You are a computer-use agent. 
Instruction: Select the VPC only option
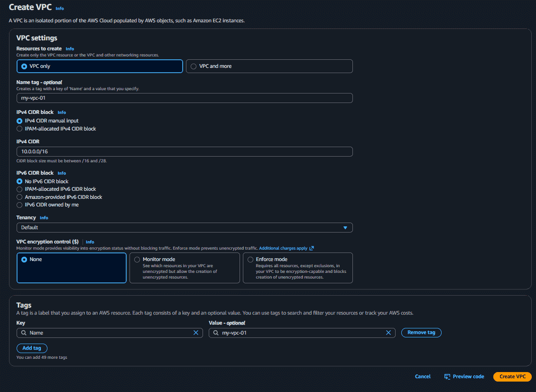[100, 66]
